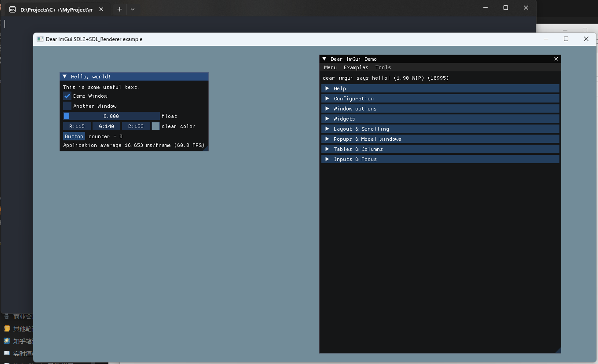Click the orange notebook icon for 其他笔记
Screen dimensions: 598x364
6,328
